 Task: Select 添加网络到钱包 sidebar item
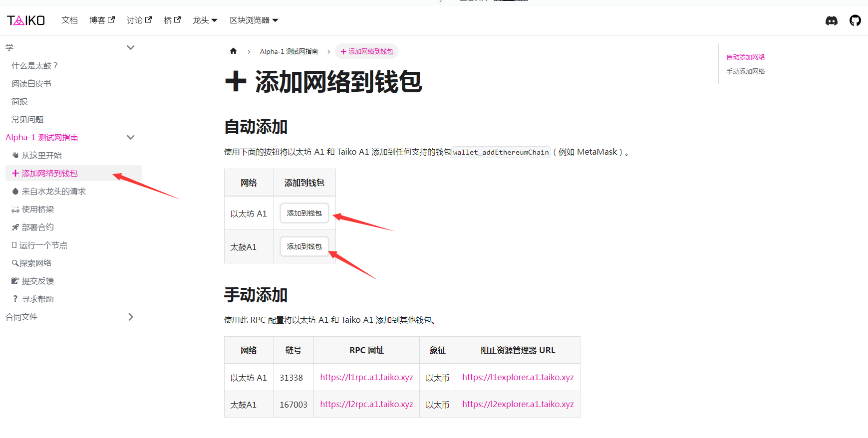[73, 173]
